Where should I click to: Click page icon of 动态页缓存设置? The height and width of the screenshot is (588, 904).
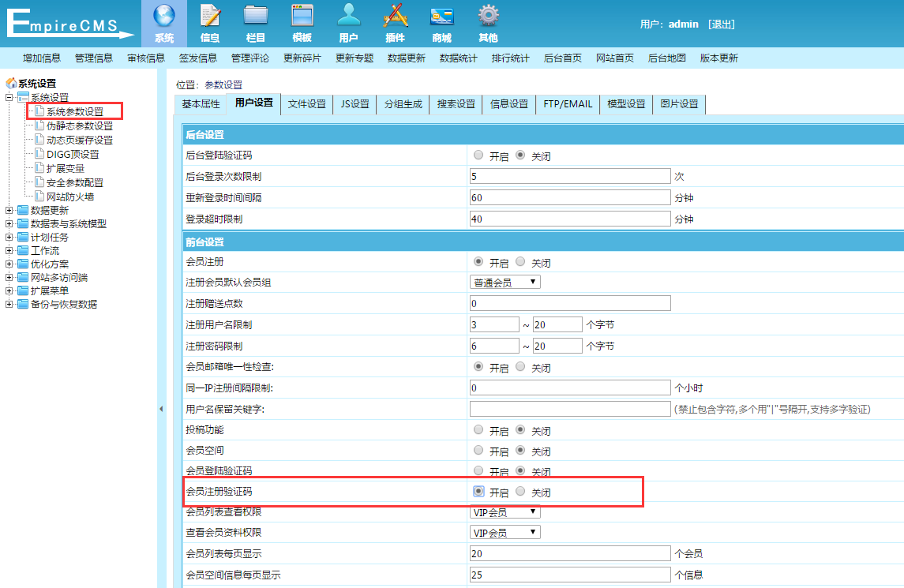(x=39, y=140)
